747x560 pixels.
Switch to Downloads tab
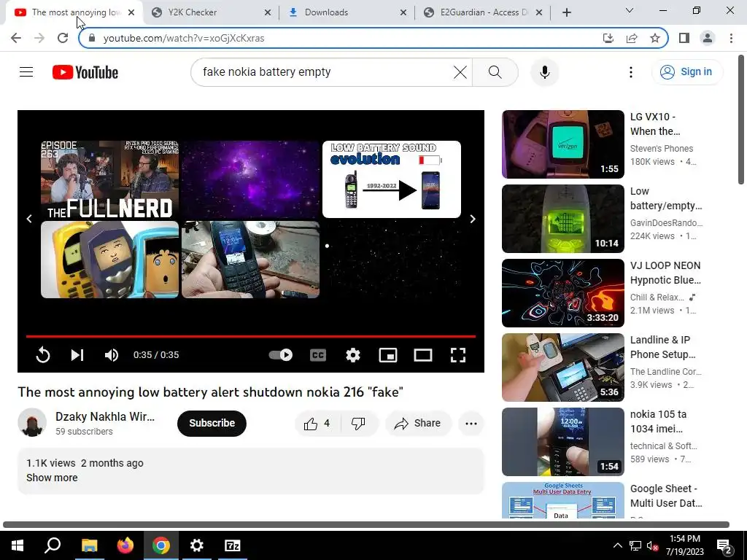347,13
